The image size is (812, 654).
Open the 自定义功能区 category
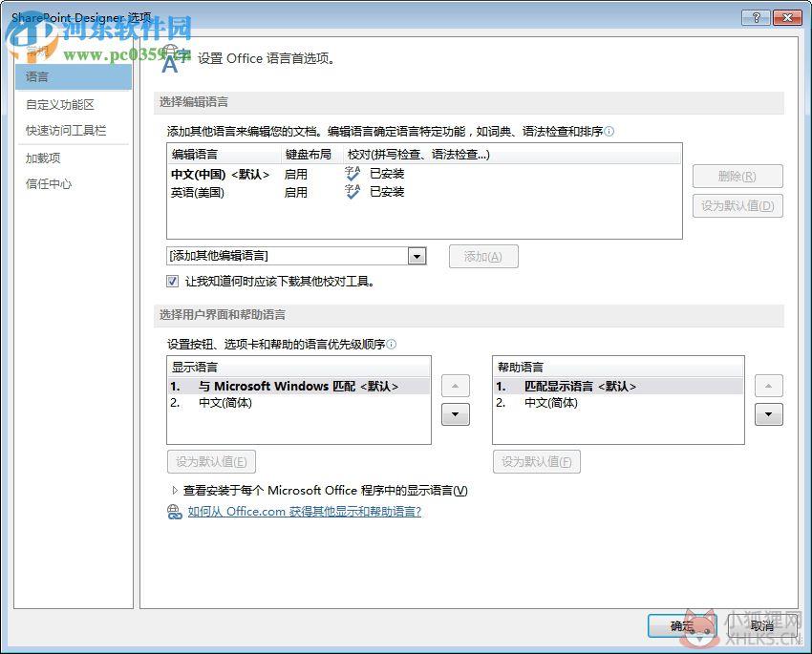click(60, 104)
